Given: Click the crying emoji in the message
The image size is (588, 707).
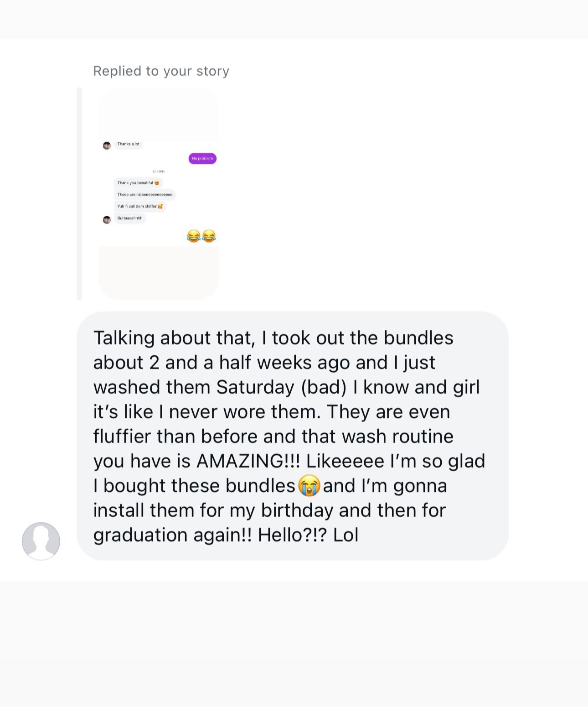Looking at the screenshot, I should [309, 485].
